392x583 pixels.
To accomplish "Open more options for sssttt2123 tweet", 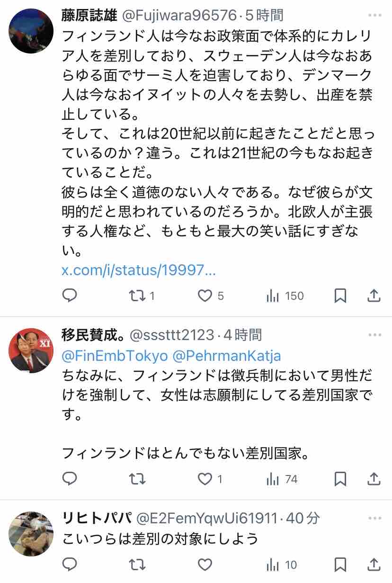I will pos(374,335).
